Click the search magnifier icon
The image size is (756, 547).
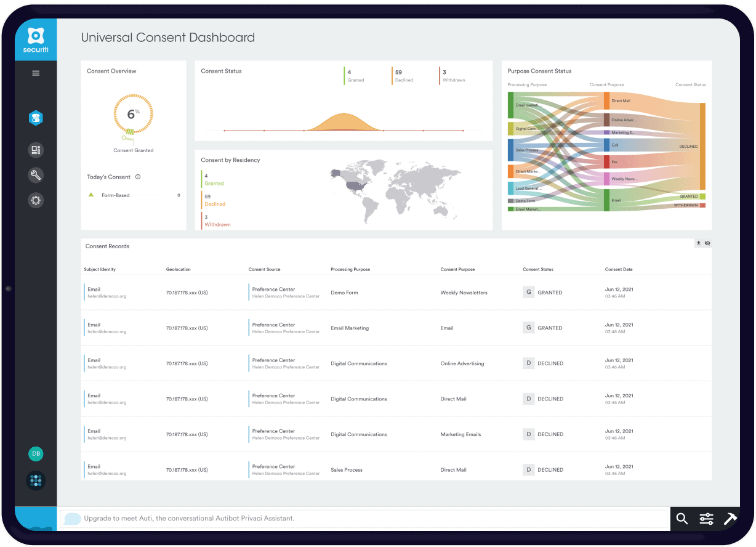point(682,519)
